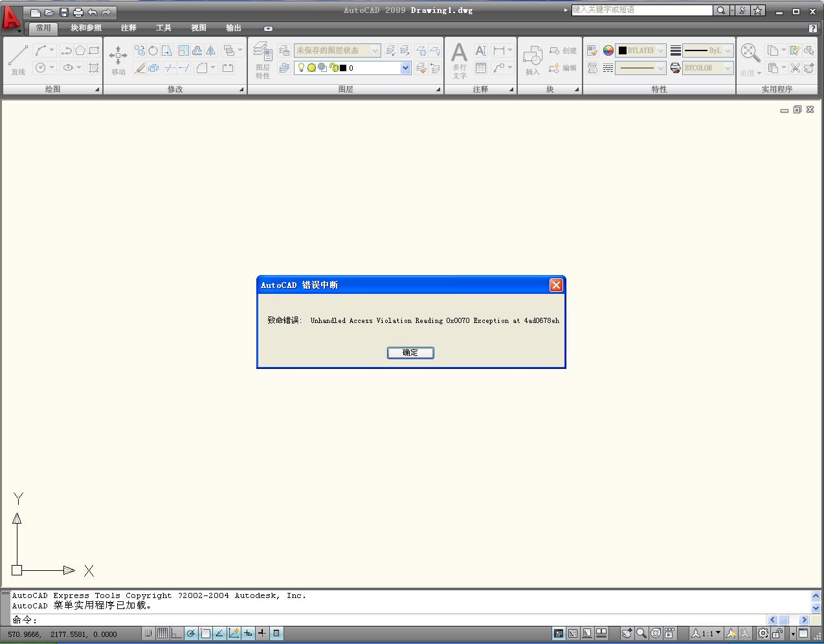The image size is (824, 644).
Task: Open the 1:1 annotation scale menu
Action: 706,634
